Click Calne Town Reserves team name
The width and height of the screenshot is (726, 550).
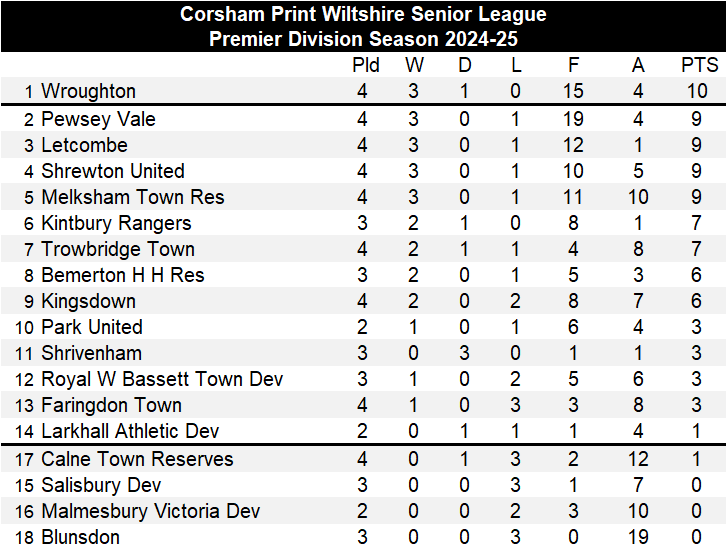[x=137, y=459]
